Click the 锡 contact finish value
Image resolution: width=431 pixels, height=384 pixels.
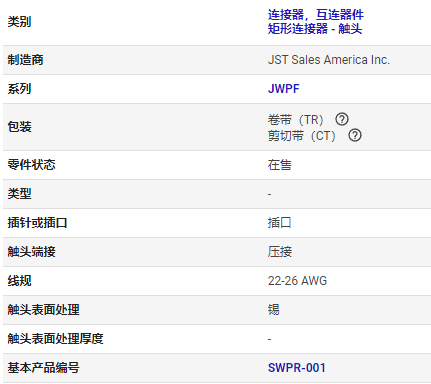click(x=273, y=310)
